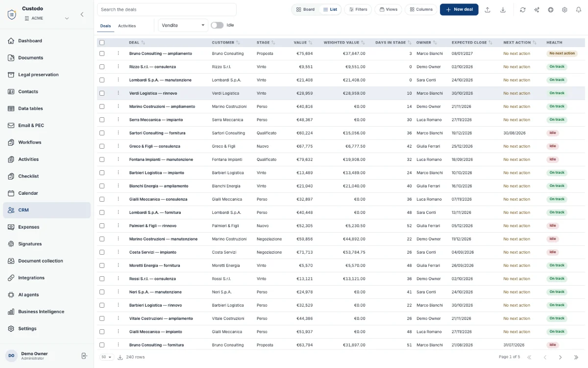Click the No next action health badge
The height and width of the screenshot is (368, 588).
(x=562, y=53)
